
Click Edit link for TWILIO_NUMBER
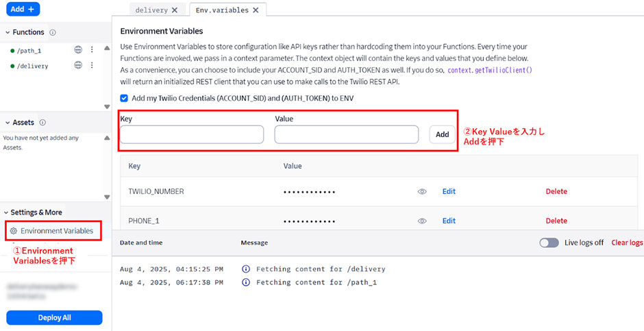point(449,192)
